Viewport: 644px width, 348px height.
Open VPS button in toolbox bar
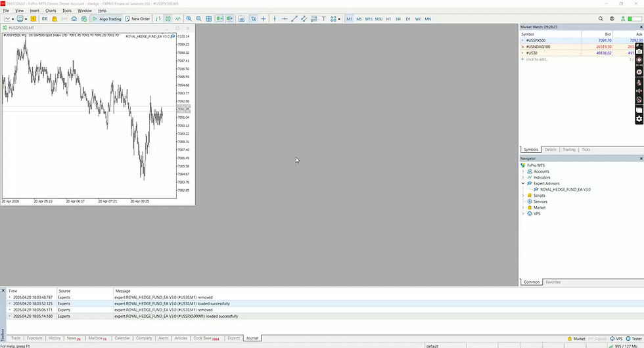(x=616, y=339)
